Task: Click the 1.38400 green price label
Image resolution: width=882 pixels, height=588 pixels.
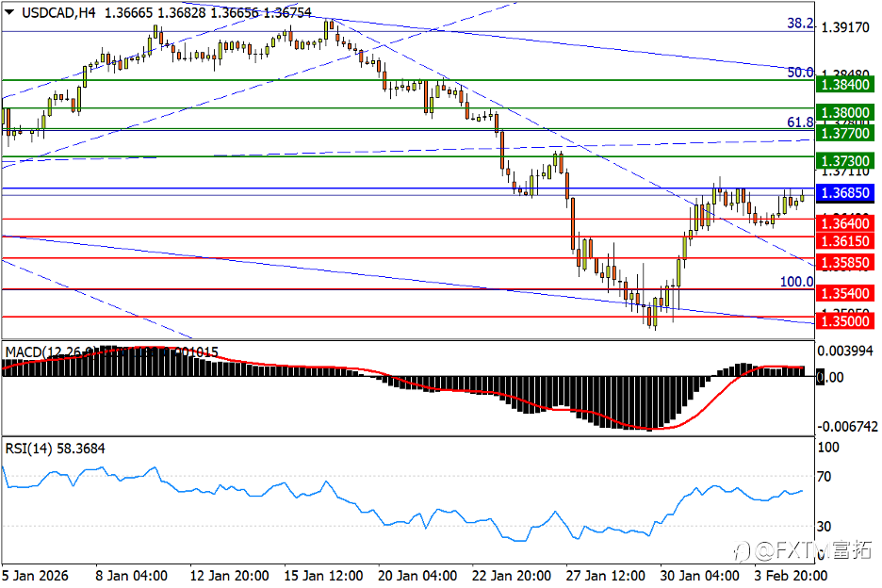Action: point(845,85)
